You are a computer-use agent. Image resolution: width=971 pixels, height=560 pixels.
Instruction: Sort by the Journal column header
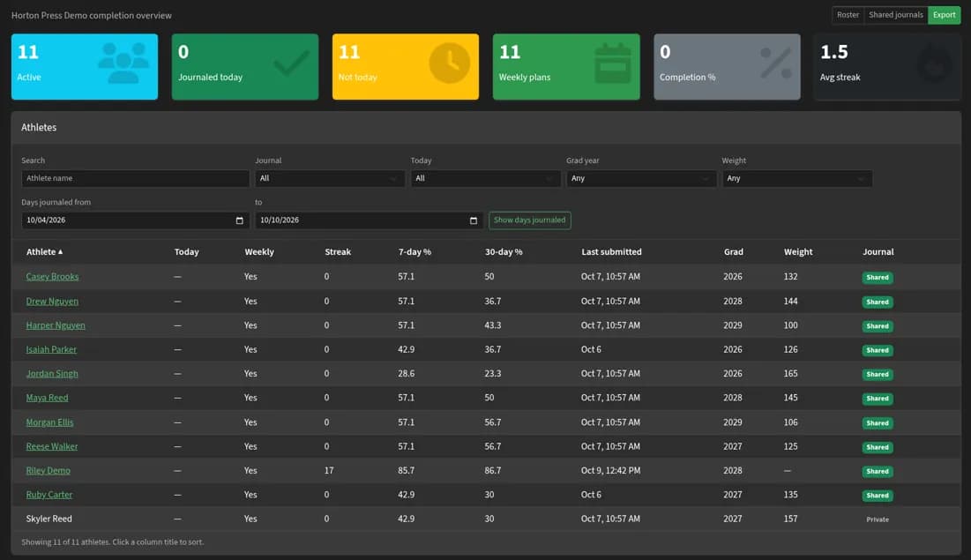click(878, 252)
